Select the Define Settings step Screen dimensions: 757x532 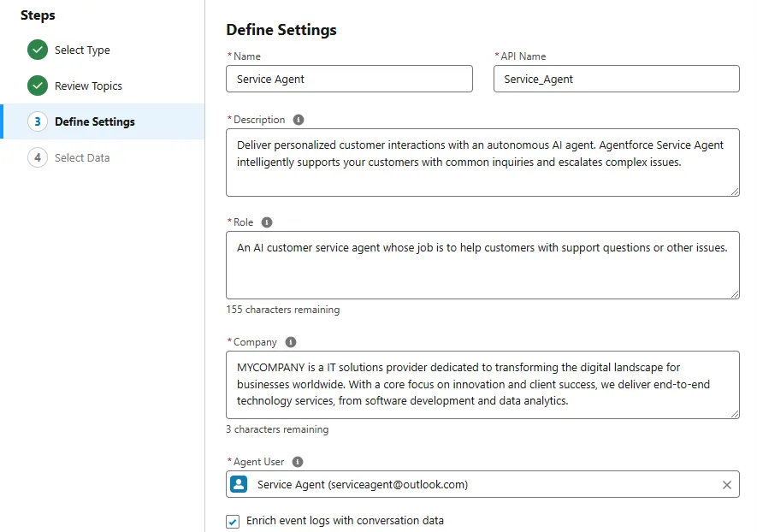95,121
